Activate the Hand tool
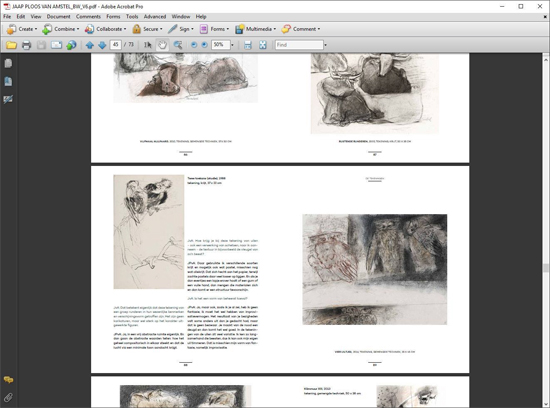The width and height of the screenshot is (550, 408). tap(162, 45)
